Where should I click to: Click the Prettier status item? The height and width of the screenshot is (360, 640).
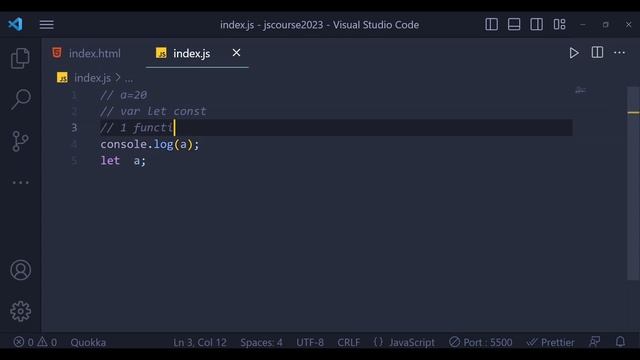[x=550, y=342]
